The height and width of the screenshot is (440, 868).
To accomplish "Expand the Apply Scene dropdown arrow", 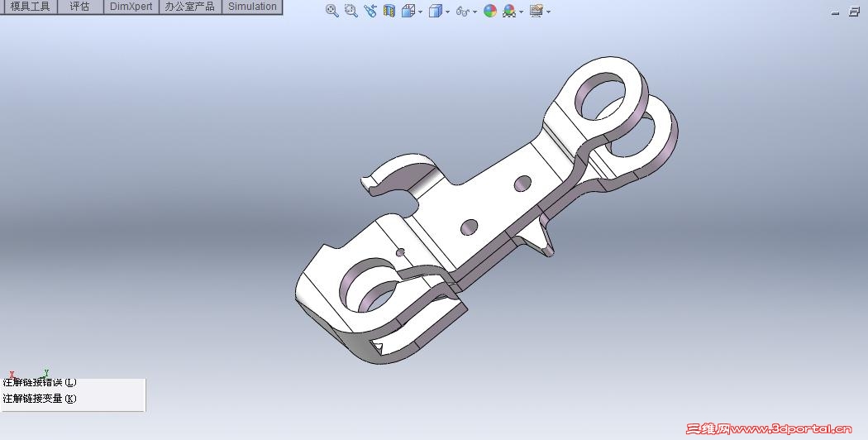I will point(522,12).
